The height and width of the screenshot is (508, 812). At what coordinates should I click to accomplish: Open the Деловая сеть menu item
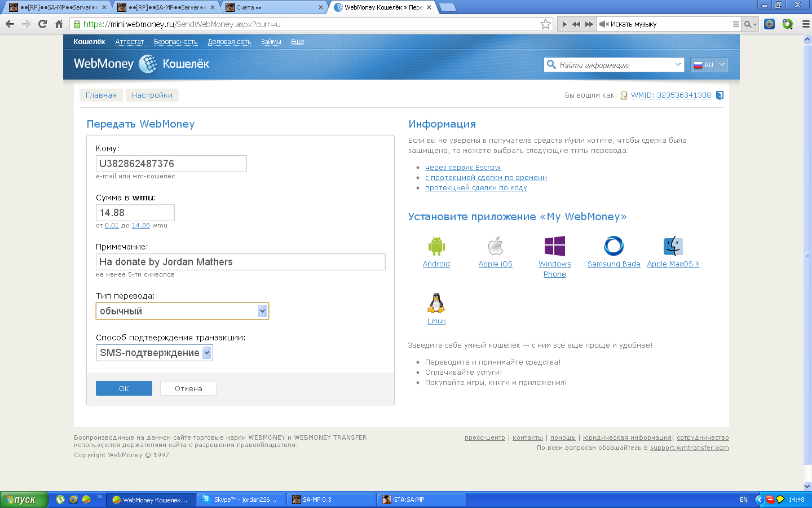coord(230,42)
